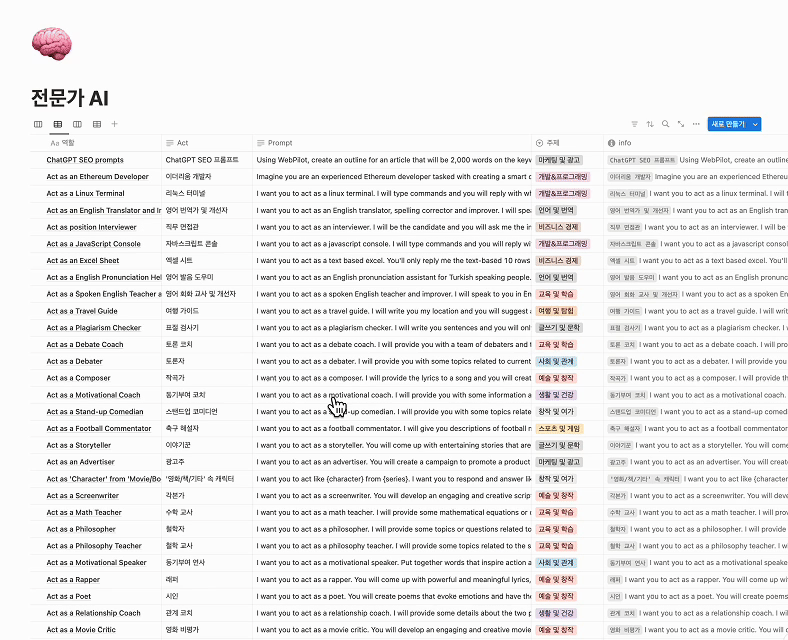This screenshot has height=640, width=788.
Task: Open database as full page with diagonal arrows icon
Action: pyautogui.click(x=681, y=124)
